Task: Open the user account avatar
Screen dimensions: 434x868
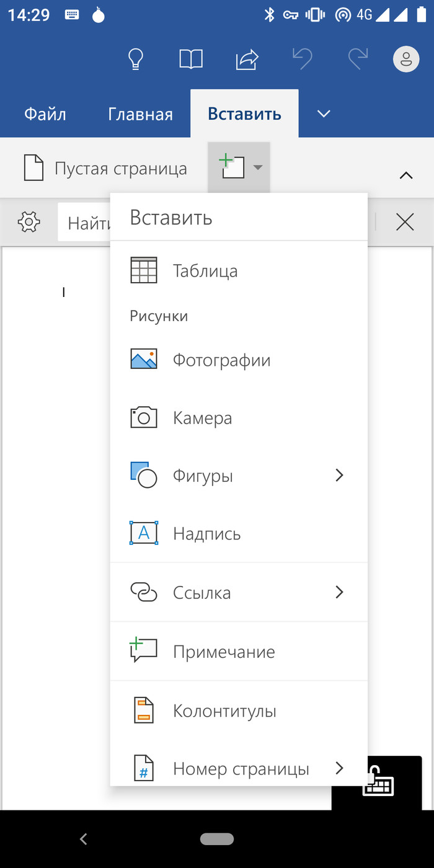Action: point(406,60)
